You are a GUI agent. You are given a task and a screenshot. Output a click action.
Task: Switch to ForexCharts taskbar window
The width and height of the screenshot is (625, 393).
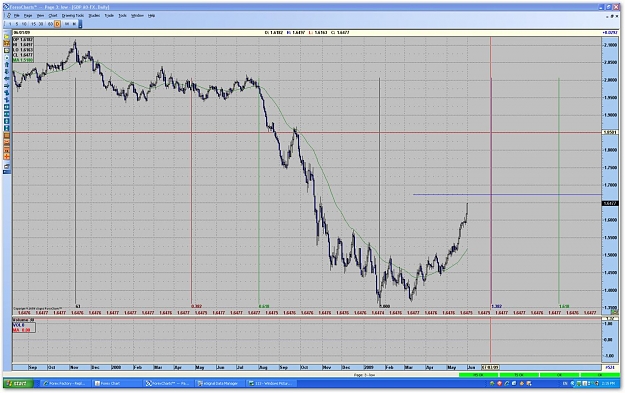coord(168,383)
